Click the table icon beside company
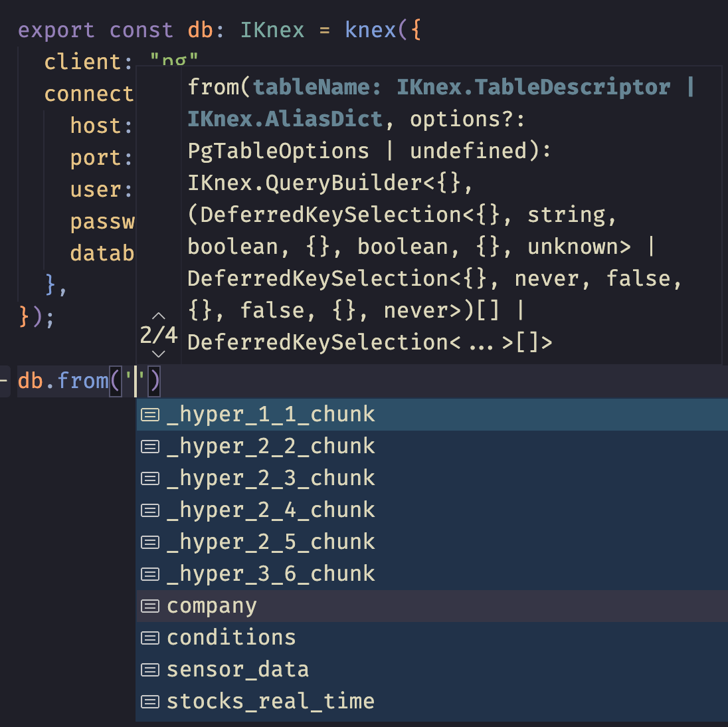This screenshot has height=727, width=728. click(x=150, y=605)
